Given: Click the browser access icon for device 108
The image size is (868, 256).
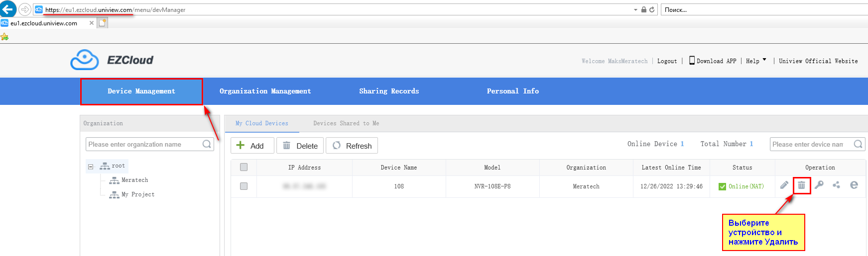Looking at the screenshot, I should point(854,185).
